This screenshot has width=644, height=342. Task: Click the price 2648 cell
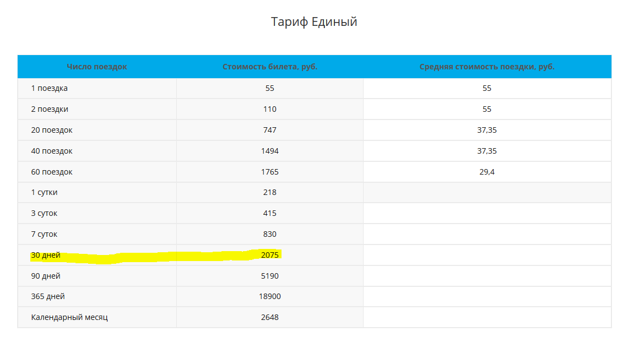click(270, 317)
